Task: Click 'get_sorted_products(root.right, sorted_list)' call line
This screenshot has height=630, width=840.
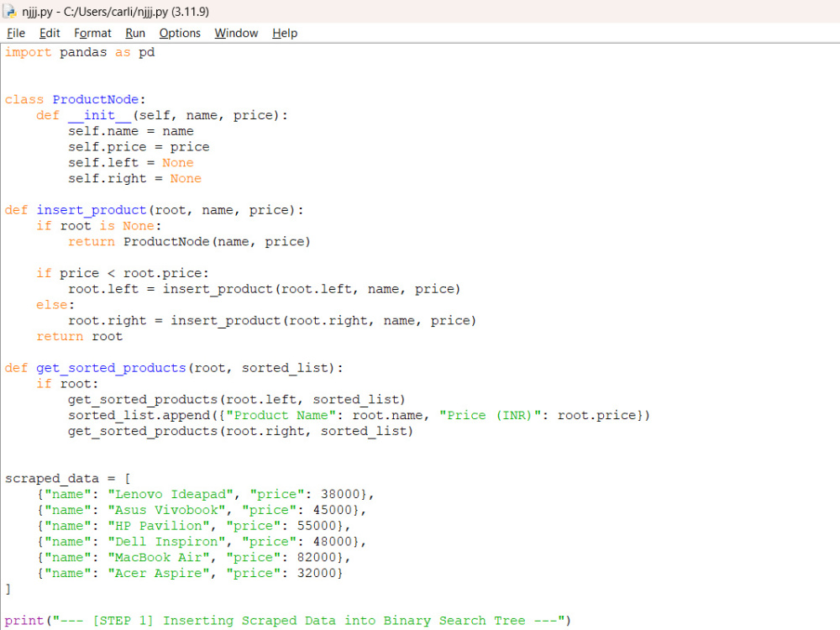Action: [x=240, y=431]
